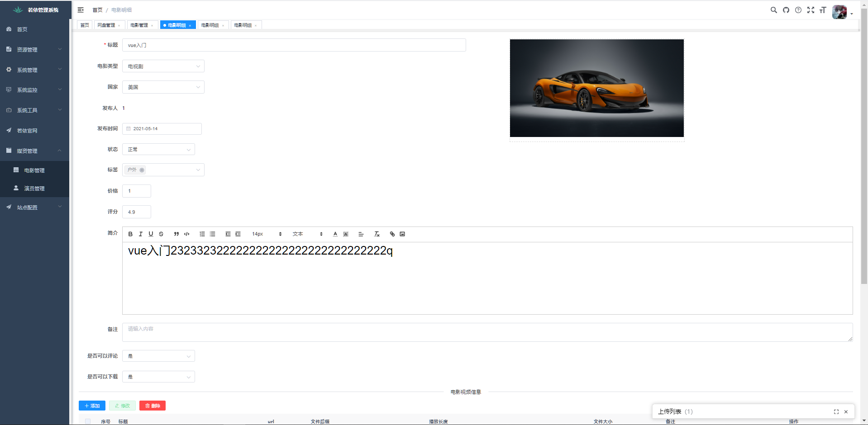Open the 国家 dropdown showing 美国
This screenshot has height=425, width=868.
point(163,87)
